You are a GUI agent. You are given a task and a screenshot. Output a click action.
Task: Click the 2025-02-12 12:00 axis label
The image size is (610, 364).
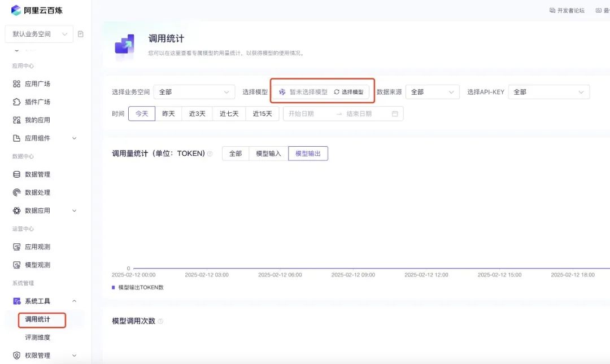pyautogui.click(x=426, y=275)
